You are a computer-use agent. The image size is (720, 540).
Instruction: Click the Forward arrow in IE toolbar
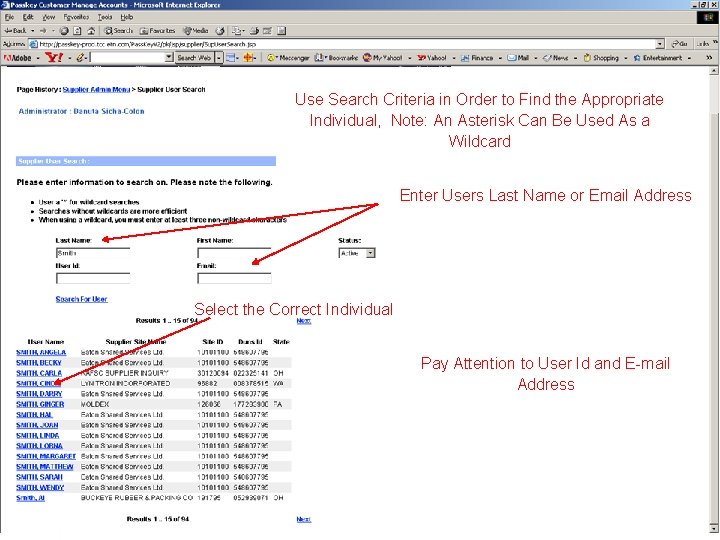(43, 31)
